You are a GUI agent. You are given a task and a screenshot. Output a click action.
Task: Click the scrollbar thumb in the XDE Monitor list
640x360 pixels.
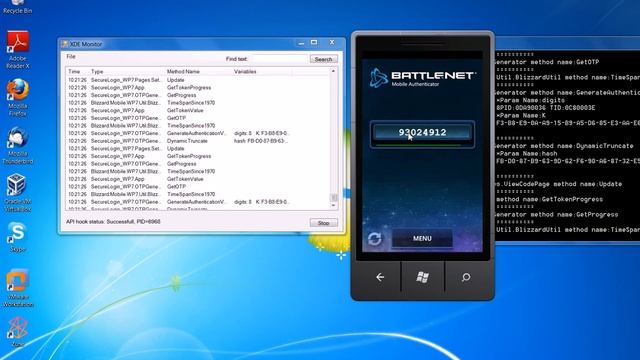coord(333,198)
